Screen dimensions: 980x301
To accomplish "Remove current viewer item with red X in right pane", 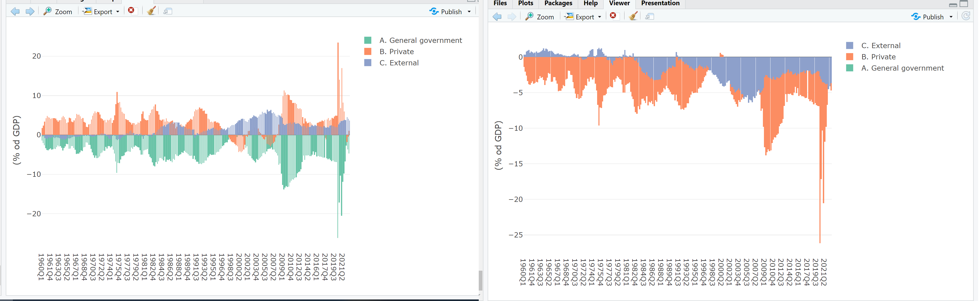I will click(613, 16).
